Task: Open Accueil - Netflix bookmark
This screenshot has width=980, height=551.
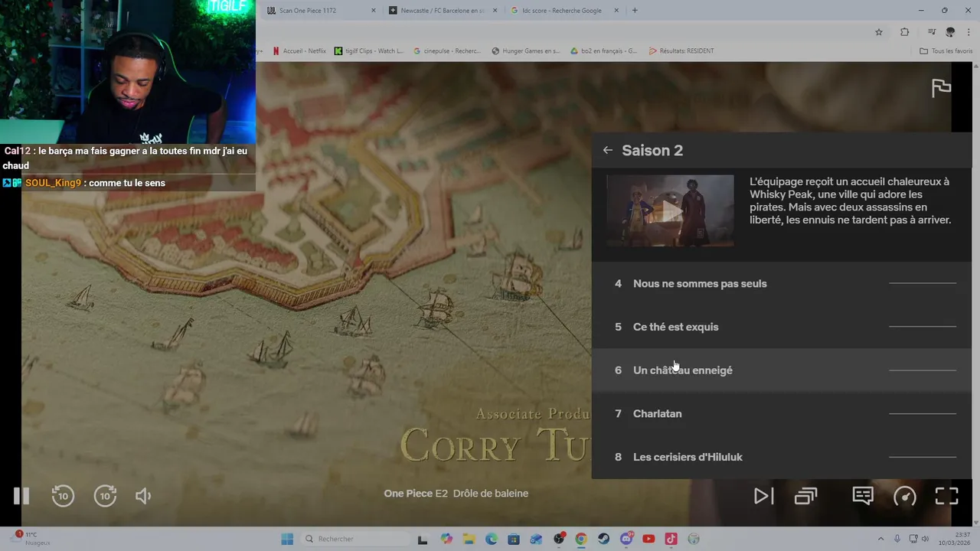Action: pos(299,51)
